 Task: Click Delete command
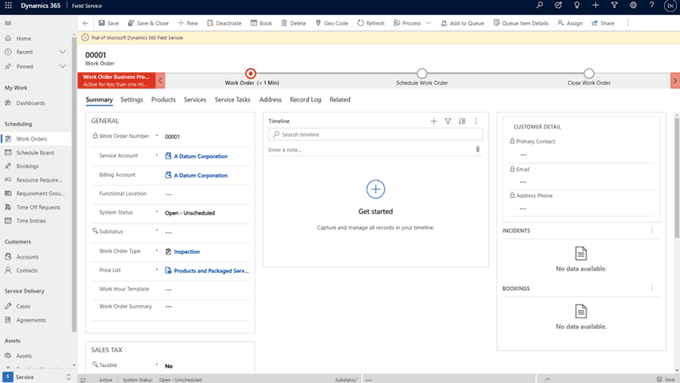[294, 23]
